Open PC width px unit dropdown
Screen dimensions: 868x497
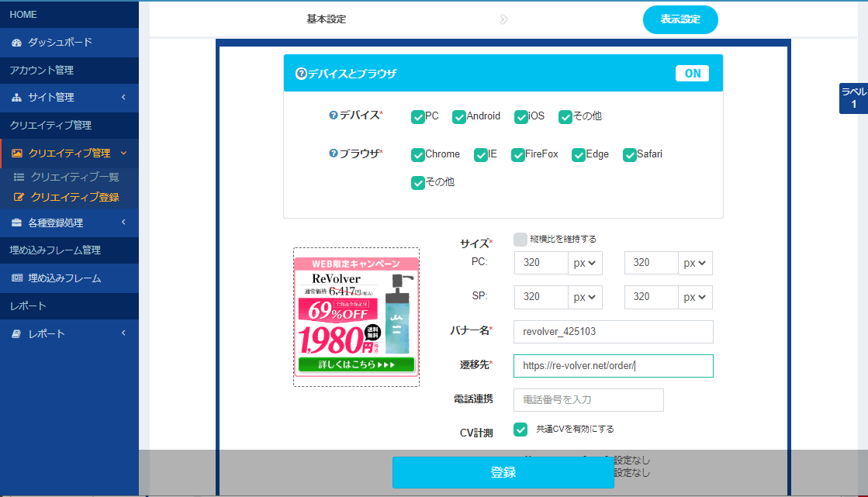(585, 264)
